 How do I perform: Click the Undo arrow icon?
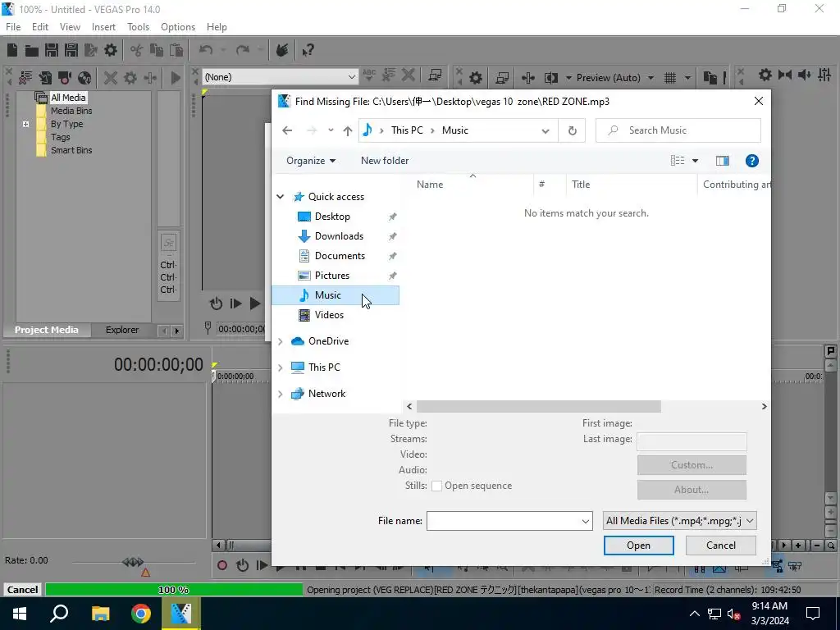pyautogui.click(x=206, y=50)
